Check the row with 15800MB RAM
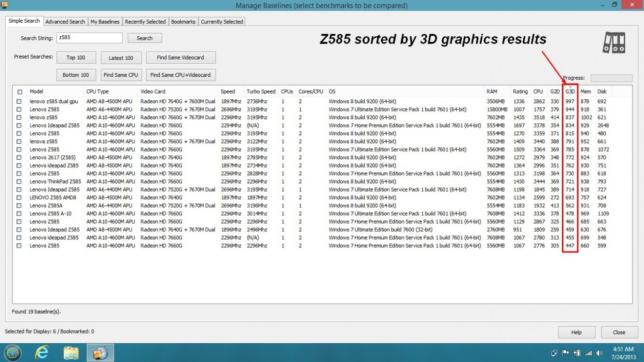Viewport: 644px width, 362px height. point(19,110)
